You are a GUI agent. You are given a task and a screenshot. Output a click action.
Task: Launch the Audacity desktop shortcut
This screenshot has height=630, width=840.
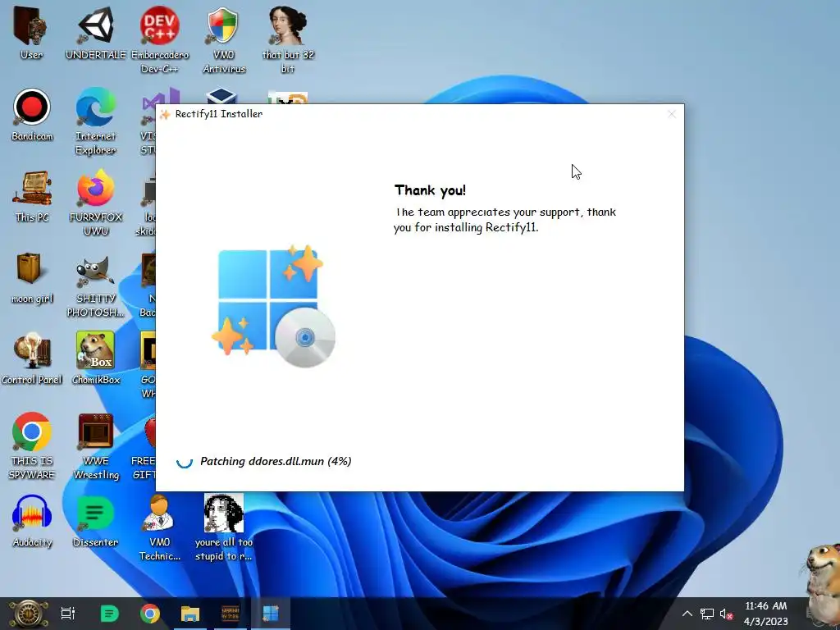click(32, 521)
